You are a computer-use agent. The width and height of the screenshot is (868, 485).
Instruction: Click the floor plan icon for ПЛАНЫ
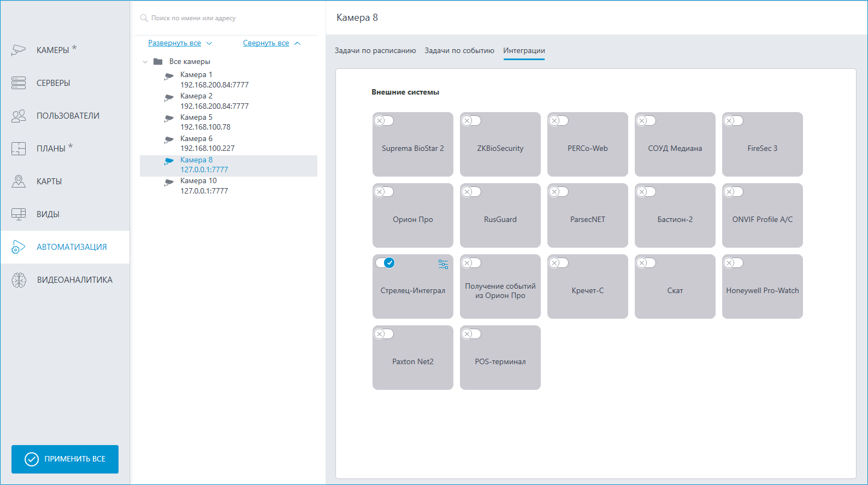19,149
